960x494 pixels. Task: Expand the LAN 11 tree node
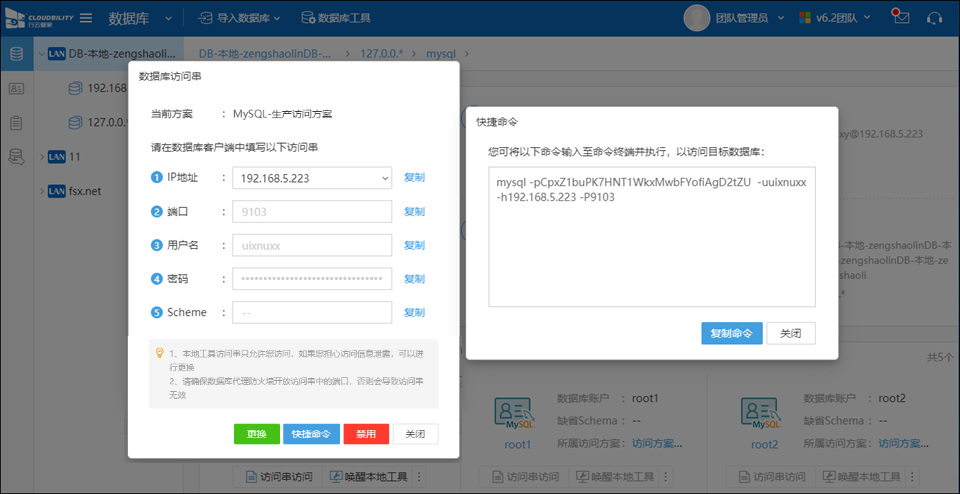pos(40,157)
